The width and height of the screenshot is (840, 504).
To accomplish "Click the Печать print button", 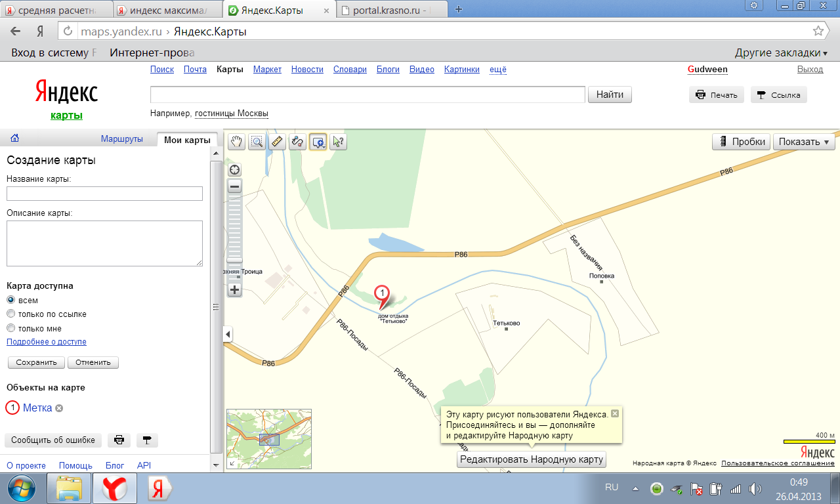I will [x=717, y=94].
